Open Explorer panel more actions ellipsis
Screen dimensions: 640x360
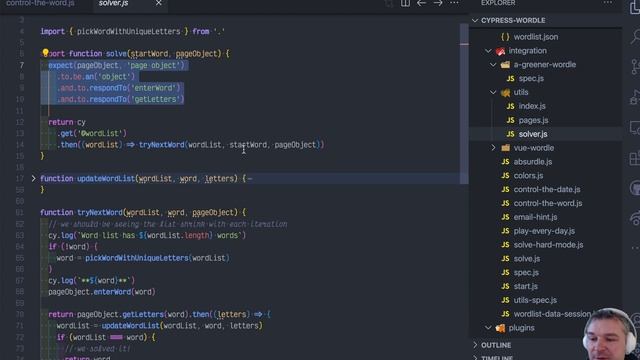pyautogui.click(x=608, y=3)
